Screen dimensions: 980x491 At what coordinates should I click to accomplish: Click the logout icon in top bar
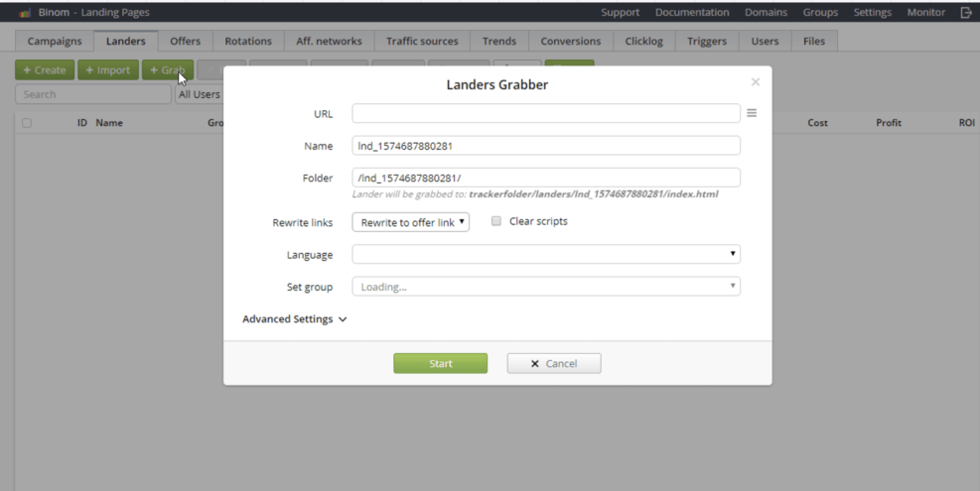point(965,13)
